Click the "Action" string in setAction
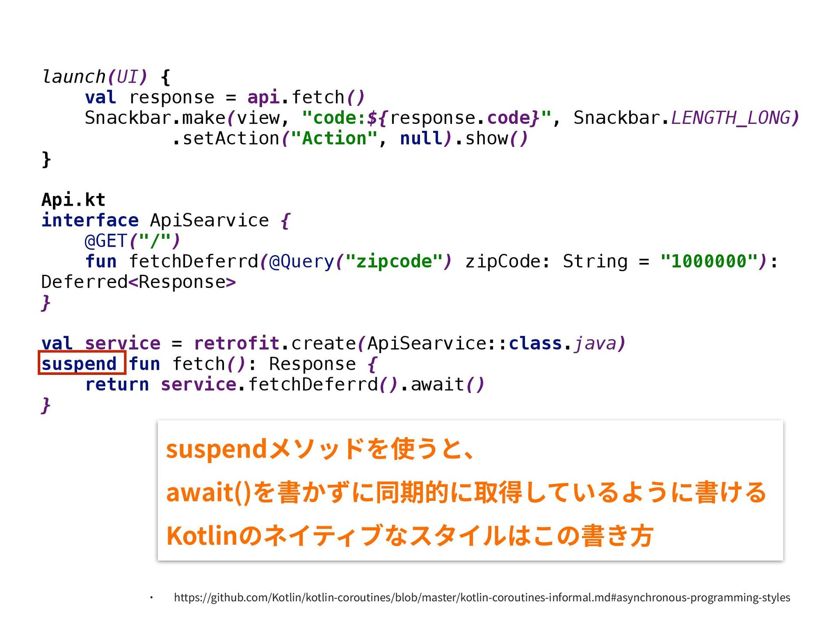Screen dimensions: 840x630 [x=334, y=138]
